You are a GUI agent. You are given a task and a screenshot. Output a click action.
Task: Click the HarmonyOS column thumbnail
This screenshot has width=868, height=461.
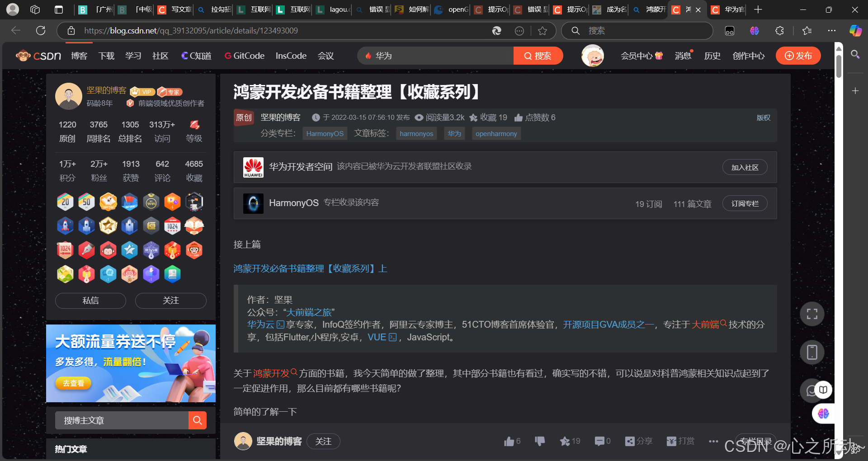(x=253, y=203)
